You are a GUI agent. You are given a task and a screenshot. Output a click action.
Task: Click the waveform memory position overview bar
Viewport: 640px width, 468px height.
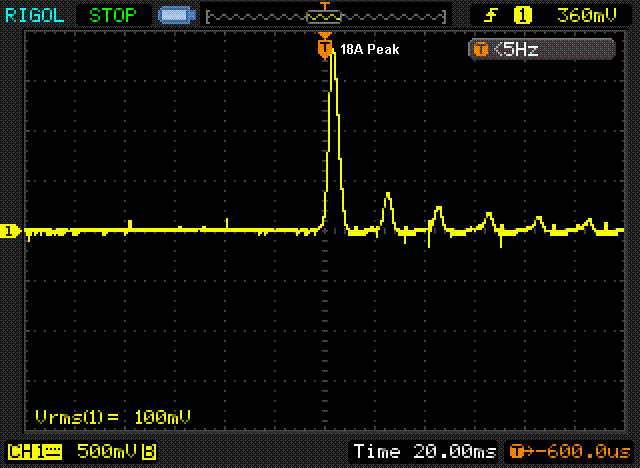click(325, 17)
